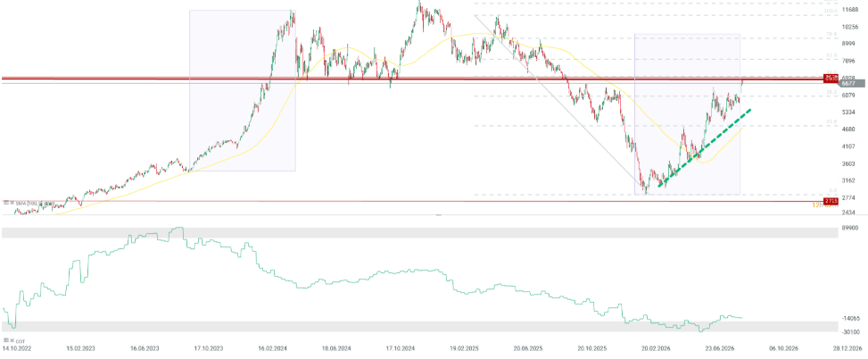Remove the SMA indicator with its X icon
Image resolution: width=868 pixels, height=359 pixels.
tap(12, 203)
